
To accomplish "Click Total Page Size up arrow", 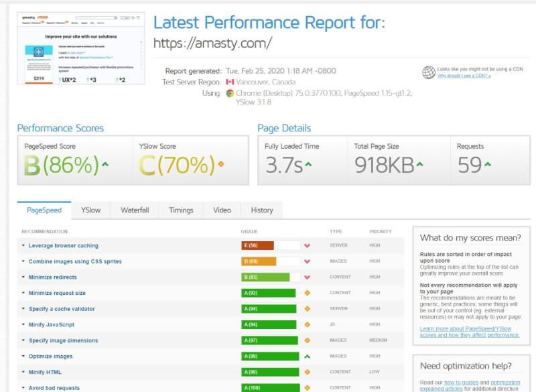I will tap(420, 164).
